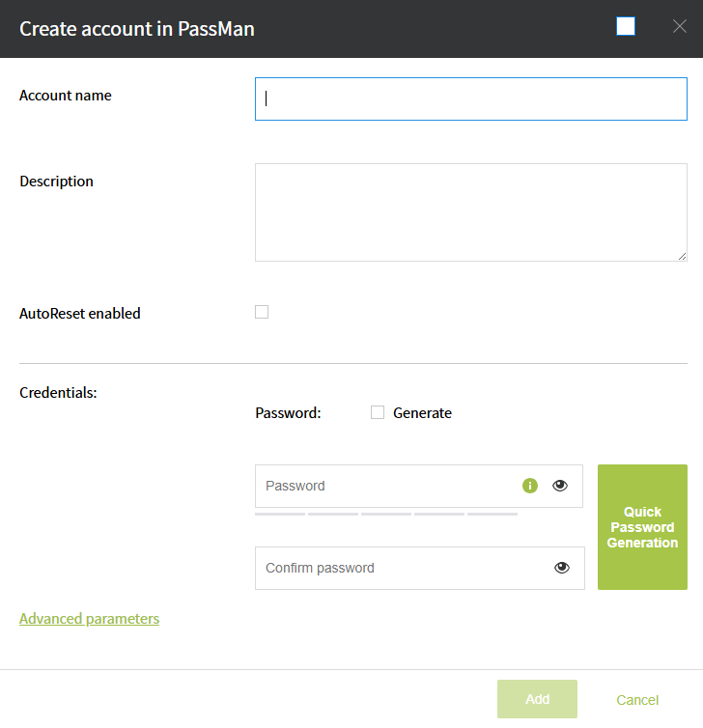Click the password strength meter bar
The image size is (703, 728).
[x=385, y=515]
